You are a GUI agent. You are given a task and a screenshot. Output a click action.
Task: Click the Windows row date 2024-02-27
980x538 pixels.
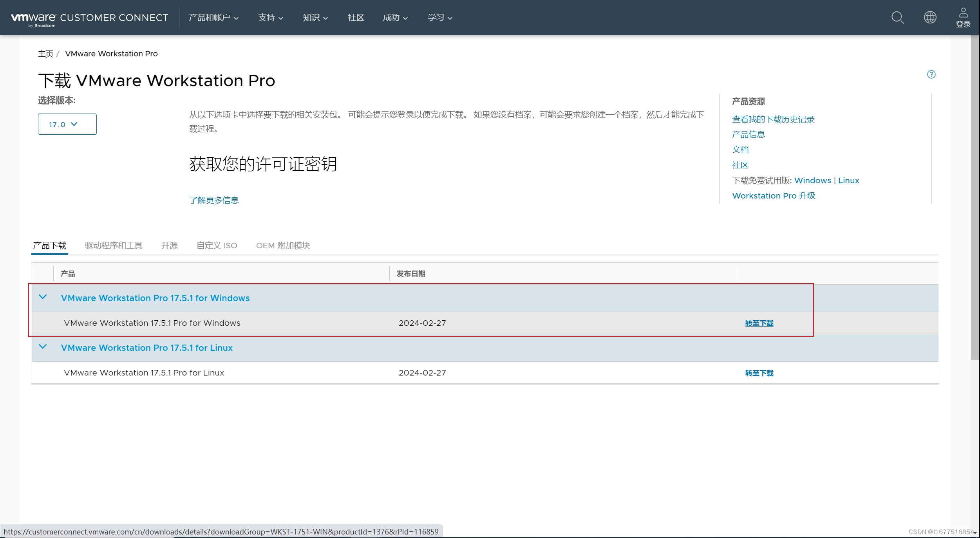point(422,323)
